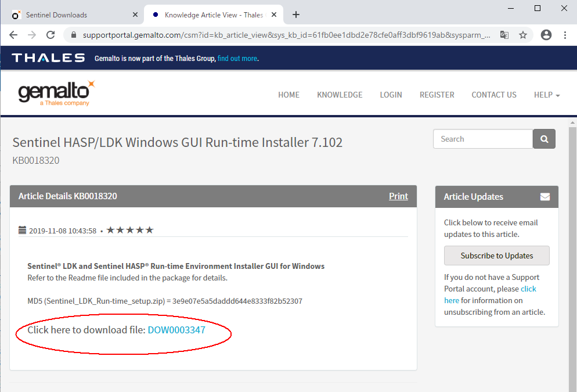Screen dimensions: 577x392
Task: Select the KB0018320 article number
Action: click(35, 160)
